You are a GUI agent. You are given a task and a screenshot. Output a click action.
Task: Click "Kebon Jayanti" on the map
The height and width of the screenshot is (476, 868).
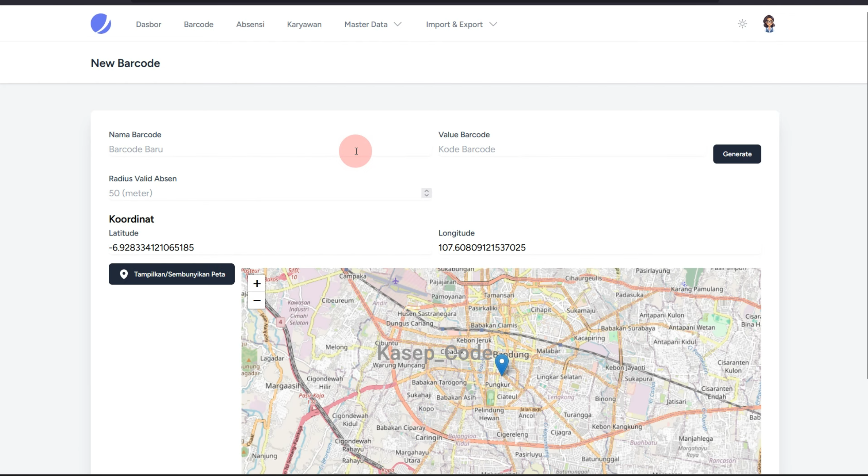(x=625, y=367)
